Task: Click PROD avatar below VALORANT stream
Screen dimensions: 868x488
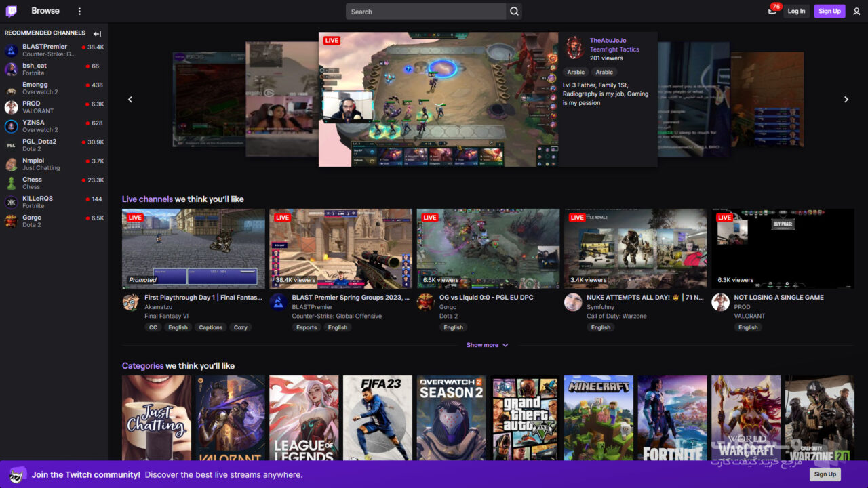Action: tap(720, 302)
